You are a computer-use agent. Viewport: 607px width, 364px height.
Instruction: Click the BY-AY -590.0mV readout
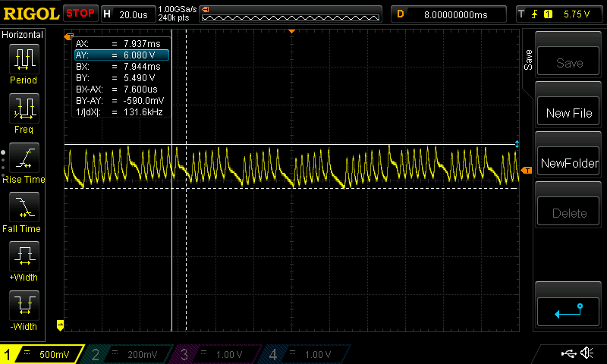(121, 101)
